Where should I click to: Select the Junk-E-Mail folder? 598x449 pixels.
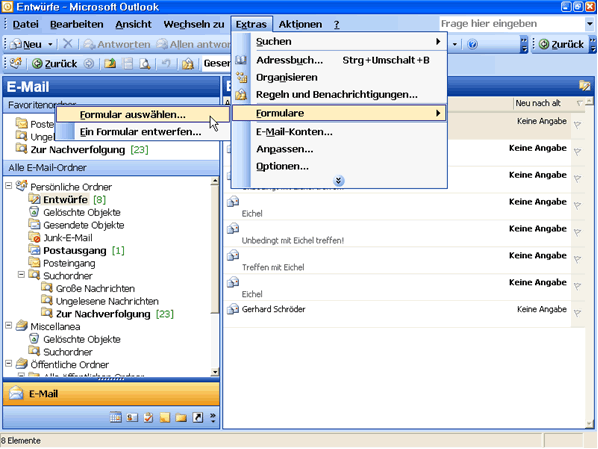[61, 238]
